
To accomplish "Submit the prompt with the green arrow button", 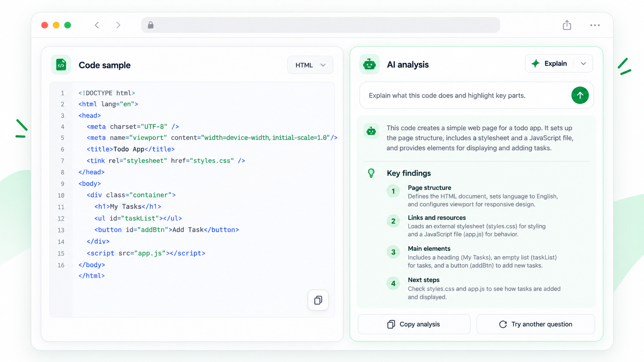I will (x=580, y=95).
